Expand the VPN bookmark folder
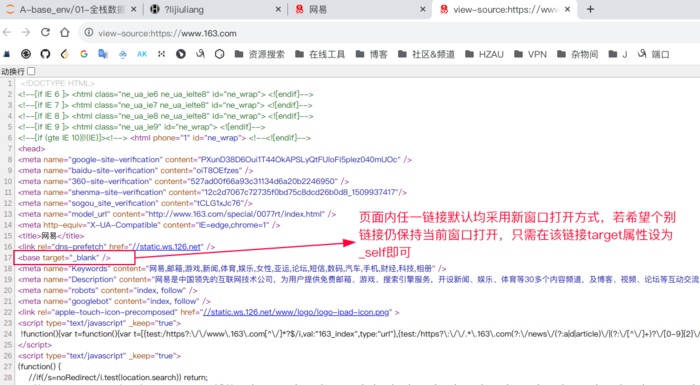700x385 pixels. pyautogui.click(x=530, y=54)
